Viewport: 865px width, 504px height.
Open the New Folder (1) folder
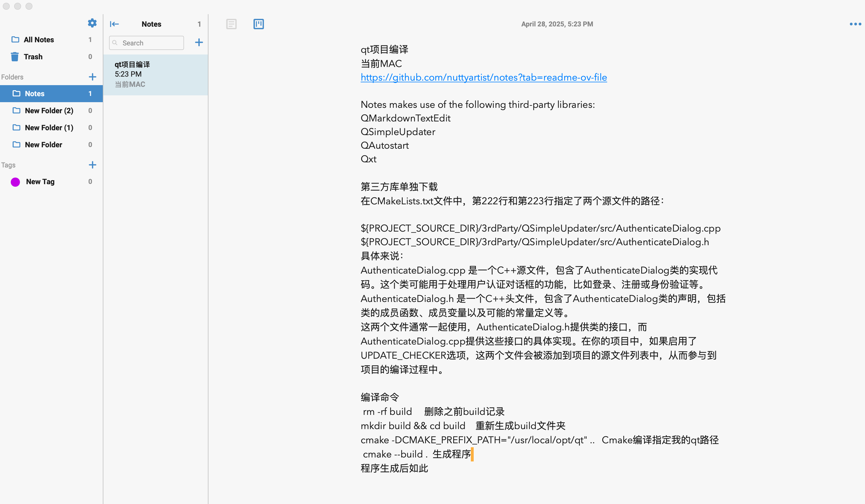(x=49, y=128)
